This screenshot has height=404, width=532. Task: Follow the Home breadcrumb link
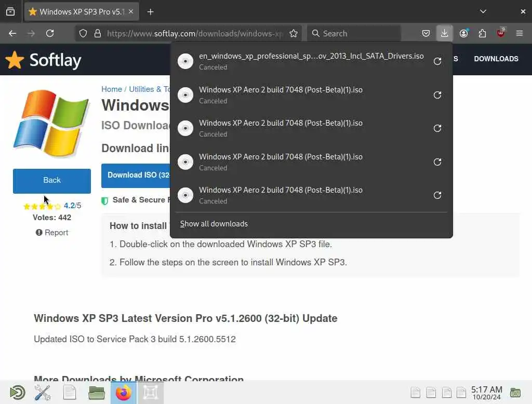point(112,89)
